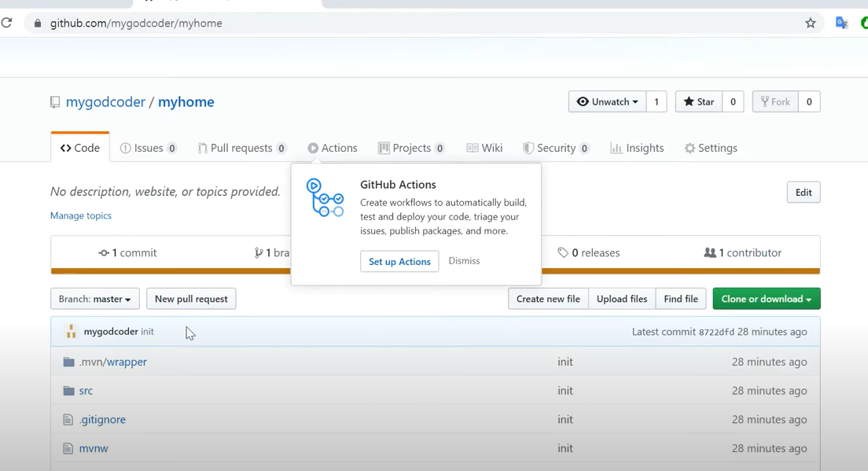Click the .mvn/wrapper folder icon
Viewport: 868px width, 471px height.
coord(68,362)
